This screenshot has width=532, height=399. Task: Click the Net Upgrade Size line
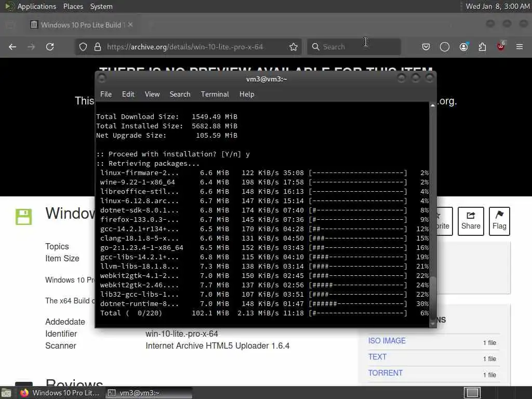[167, 136]
